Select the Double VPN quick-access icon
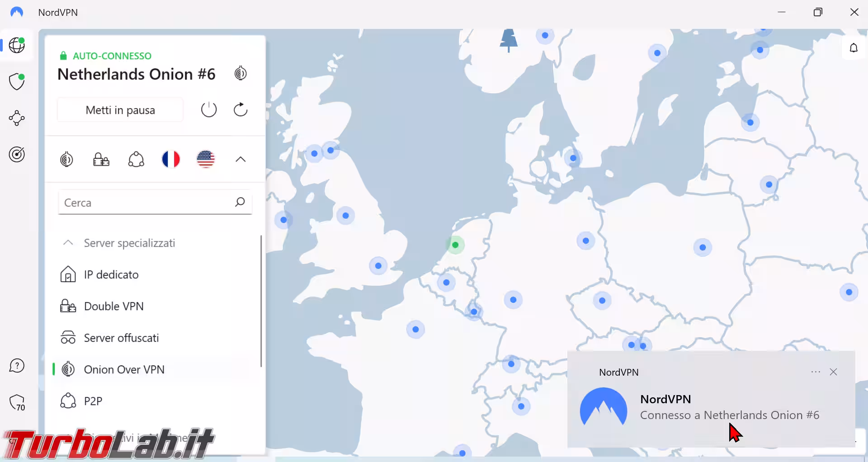Screen dimensions: 868x462 [x=101, y=159]
